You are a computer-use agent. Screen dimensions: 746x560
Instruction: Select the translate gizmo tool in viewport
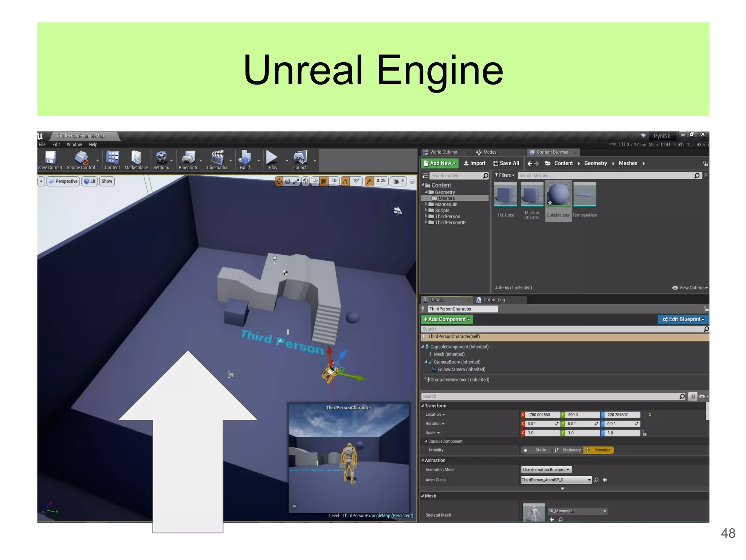click(279, 181)
